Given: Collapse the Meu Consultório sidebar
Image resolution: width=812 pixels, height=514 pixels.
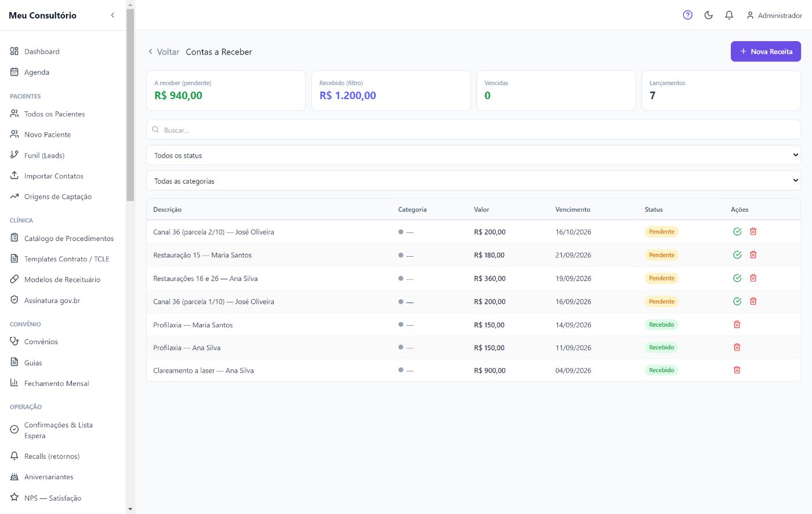Looking at the screenshot, I should (x=113, y=15).
